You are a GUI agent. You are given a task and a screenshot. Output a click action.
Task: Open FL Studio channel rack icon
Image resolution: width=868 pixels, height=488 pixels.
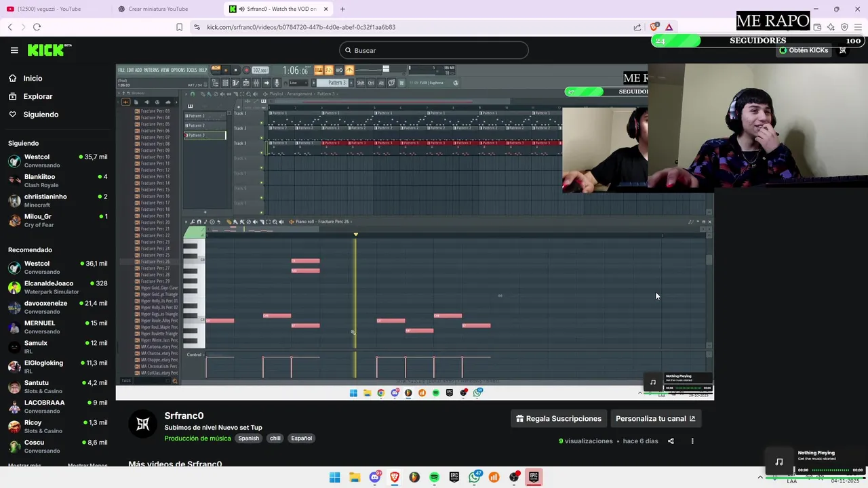tap(225, 83)
